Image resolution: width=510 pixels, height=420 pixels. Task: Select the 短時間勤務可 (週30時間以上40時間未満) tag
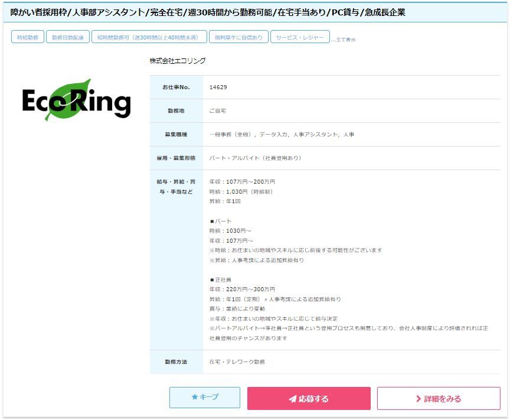[149, 37]
